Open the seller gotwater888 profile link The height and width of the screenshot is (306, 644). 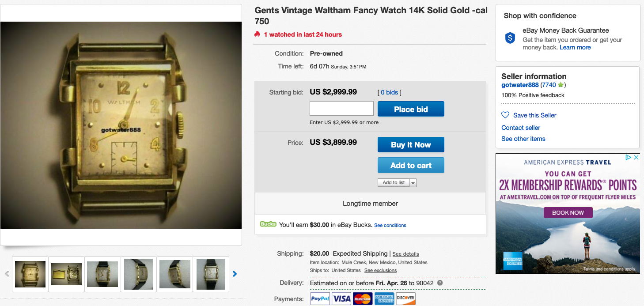click(520, 85)
